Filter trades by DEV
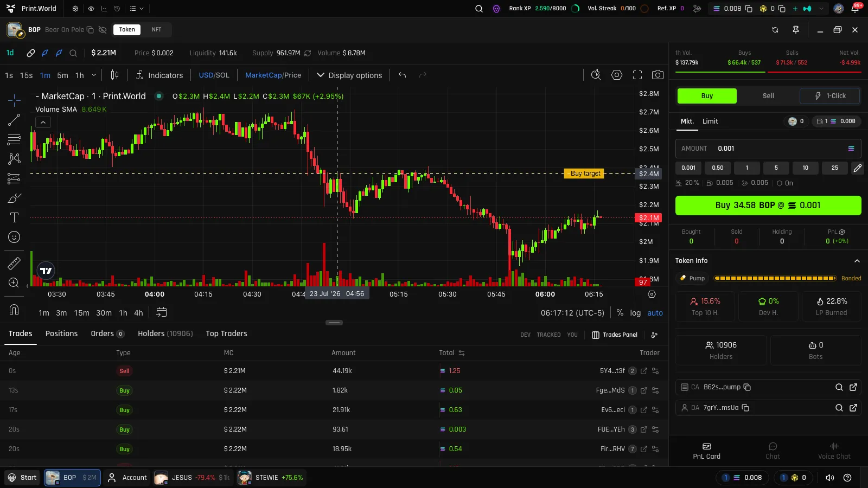Viewport: 868px width, 488px height. click(525, 335)
